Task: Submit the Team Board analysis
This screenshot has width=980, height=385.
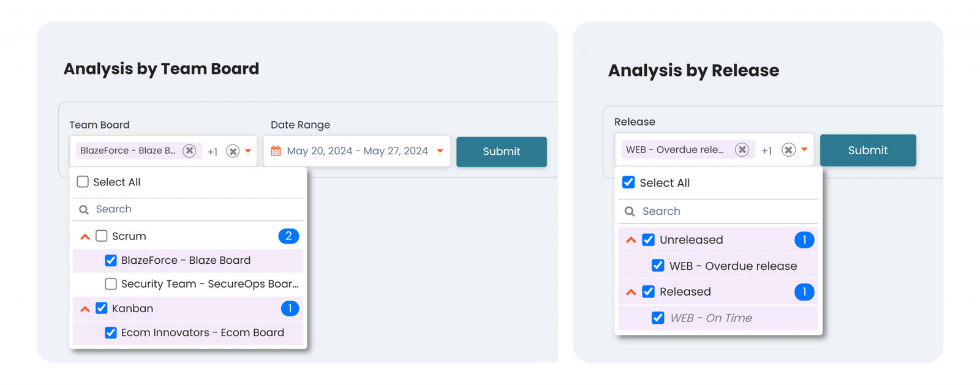Action: tap(501, 152)
